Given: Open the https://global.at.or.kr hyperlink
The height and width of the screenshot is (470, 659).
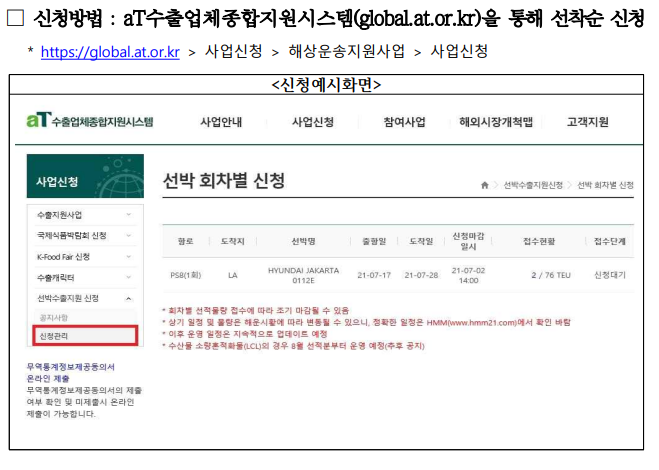Looking at the screenshot, I should pos(110,52).
